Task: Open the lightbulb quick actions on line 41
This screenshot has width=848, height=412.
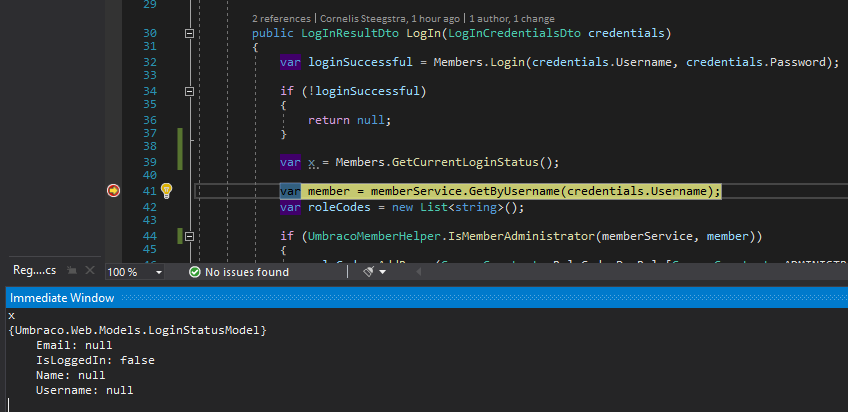Action: click(x=167, y=190)
